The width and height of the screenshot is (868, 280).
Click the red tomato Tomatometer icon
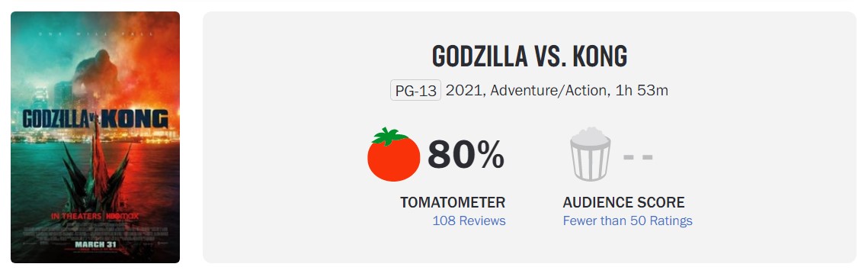point(393,155)
